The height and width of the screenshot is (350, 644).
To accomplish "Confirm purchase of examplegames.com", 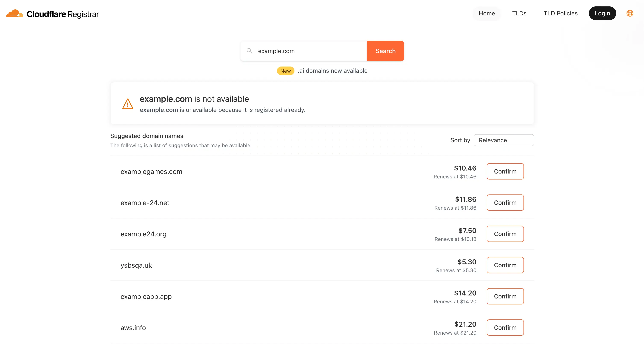I will click(505, 172).
